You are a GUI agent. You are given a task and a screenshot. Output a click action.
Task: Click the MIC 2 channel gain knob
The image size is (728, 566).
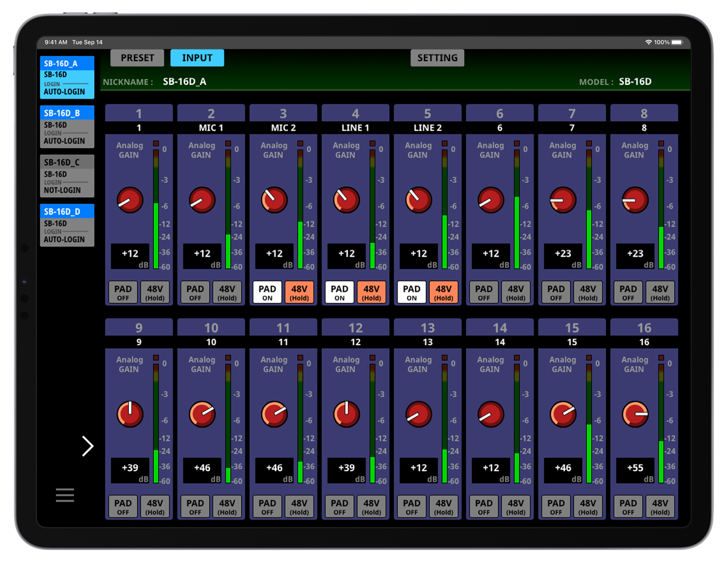click(274, 200)
